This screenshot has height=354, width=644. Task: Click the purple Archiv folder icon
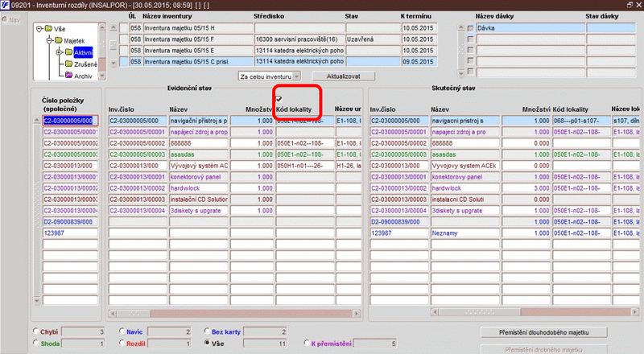(x=68, y=75)
